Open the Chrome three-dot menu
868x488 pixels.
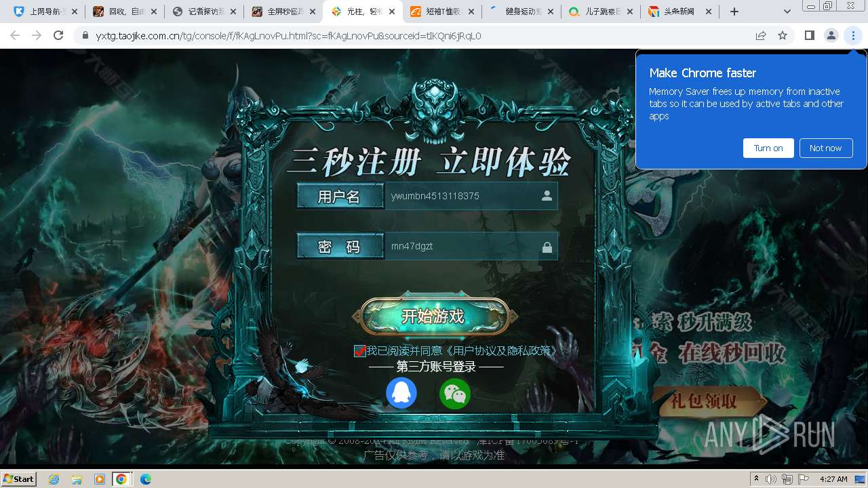[x=853, y=35]
